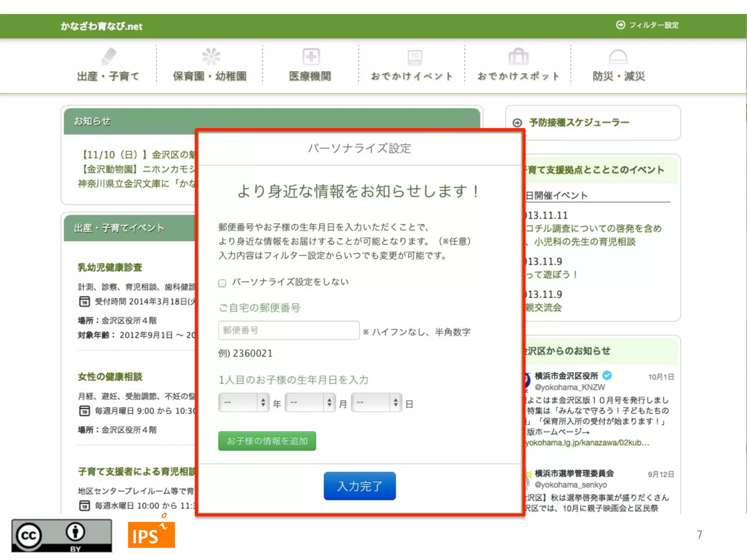
Task: Click the 保育園・幼稚園 flower icon
Action: (x=211, y=57)
